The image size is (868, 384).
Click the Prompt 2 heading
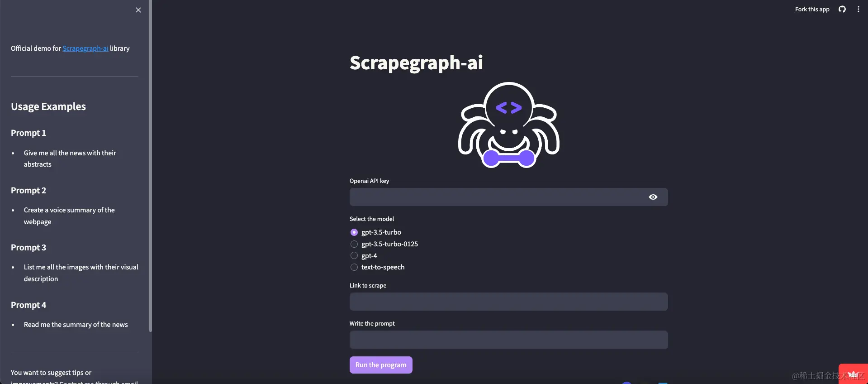coord(28,191)
